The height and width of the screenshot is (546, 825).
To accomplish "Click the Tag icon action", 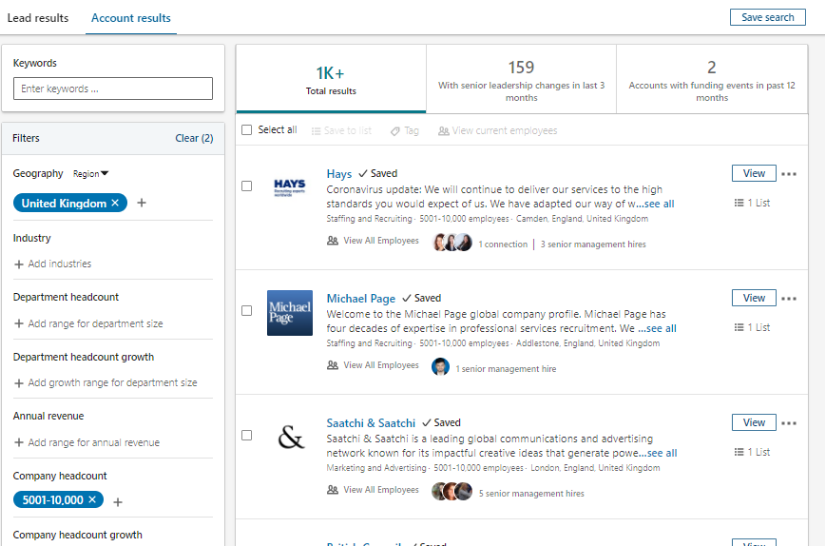I will coord(405,130).
